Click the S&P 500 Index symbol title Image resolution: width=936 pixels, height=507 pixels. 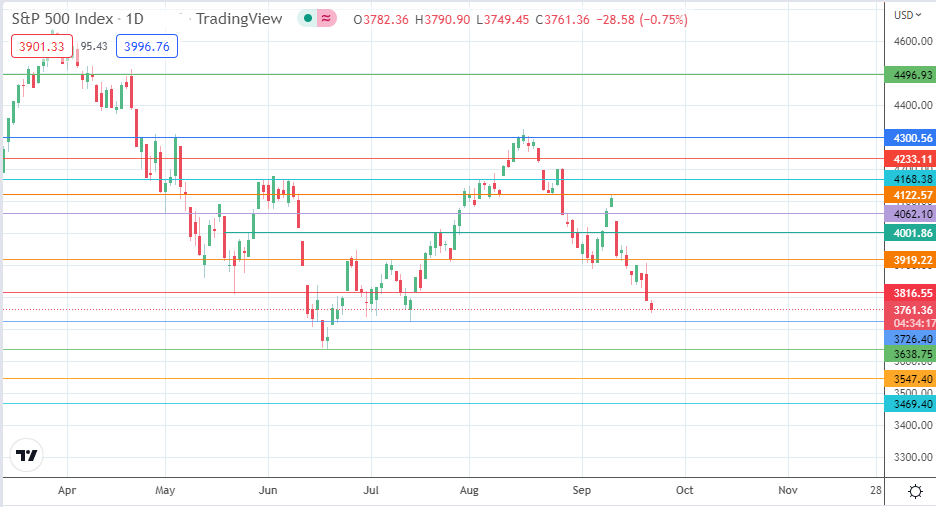[62, 19]
